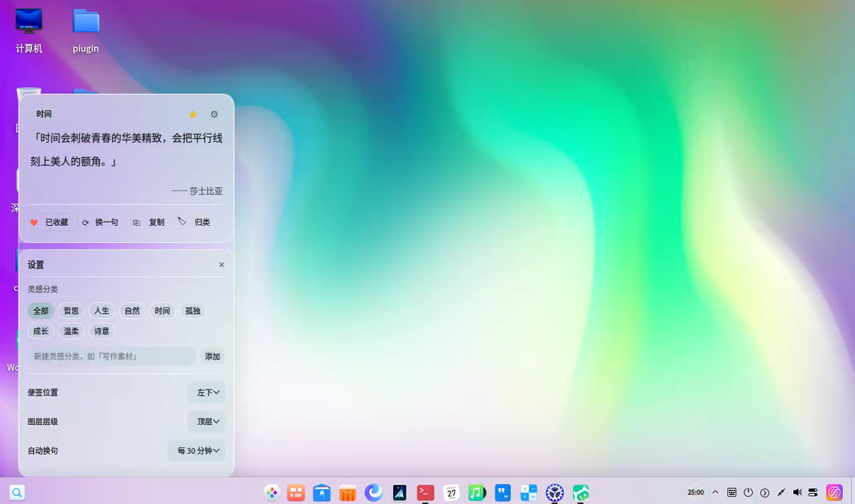855x504 pixels.
Task: Open the on-screen keyboard tray icon
Action: (731, 492)
